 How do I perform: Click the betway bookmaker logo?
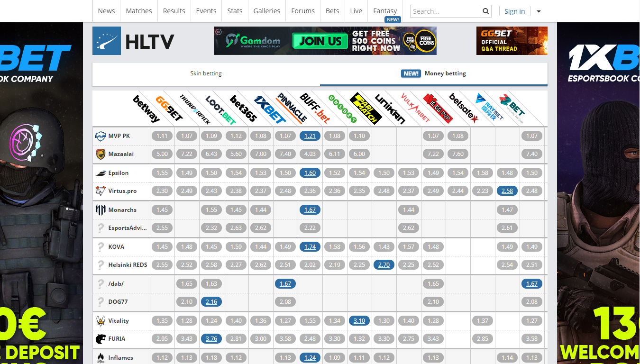tap(146, 109)
